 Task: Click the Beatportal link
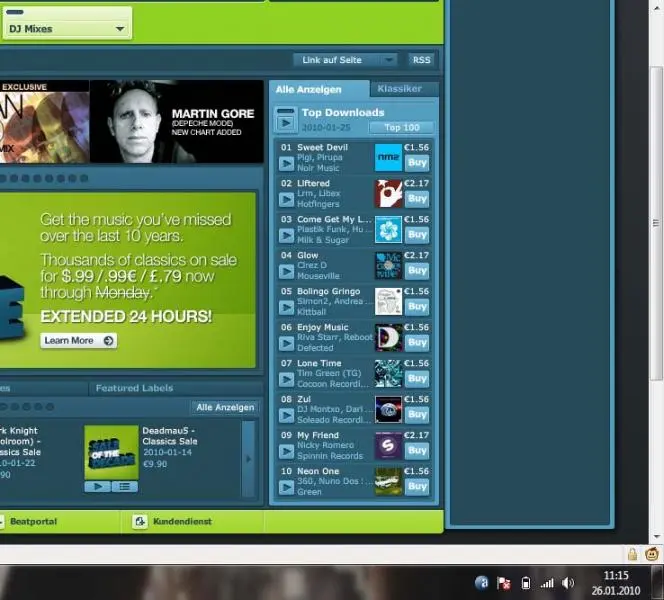click(x=32, y=521)
